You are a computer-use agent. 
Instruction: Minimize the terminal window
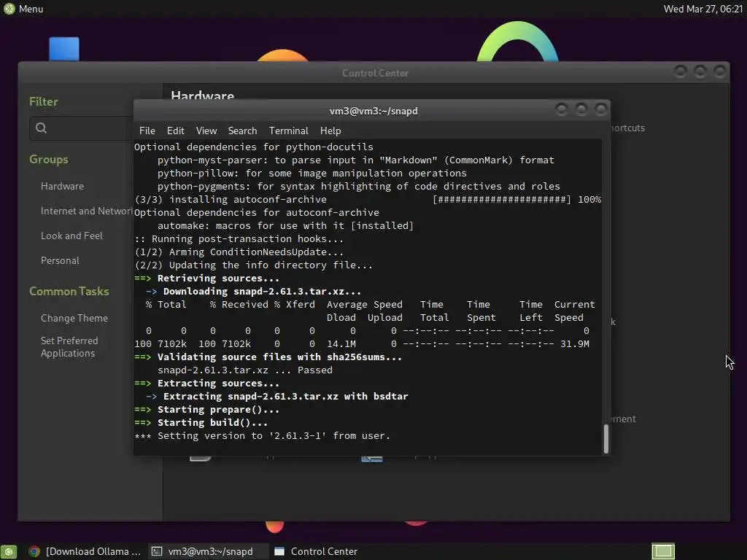tap(561, 110)
